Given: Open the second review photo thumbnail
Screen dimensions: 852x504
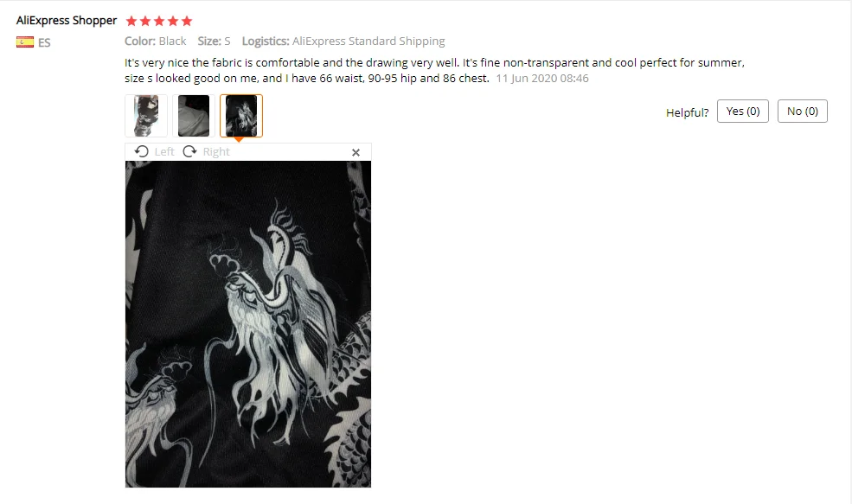Looking at the screenshot, I should pos(194,116).
